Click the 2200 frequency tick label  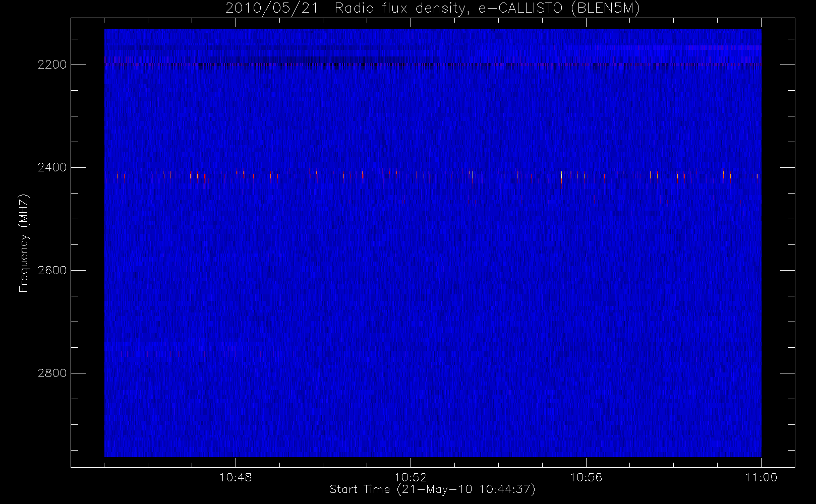pyautogui.click(x=52, y=65)
